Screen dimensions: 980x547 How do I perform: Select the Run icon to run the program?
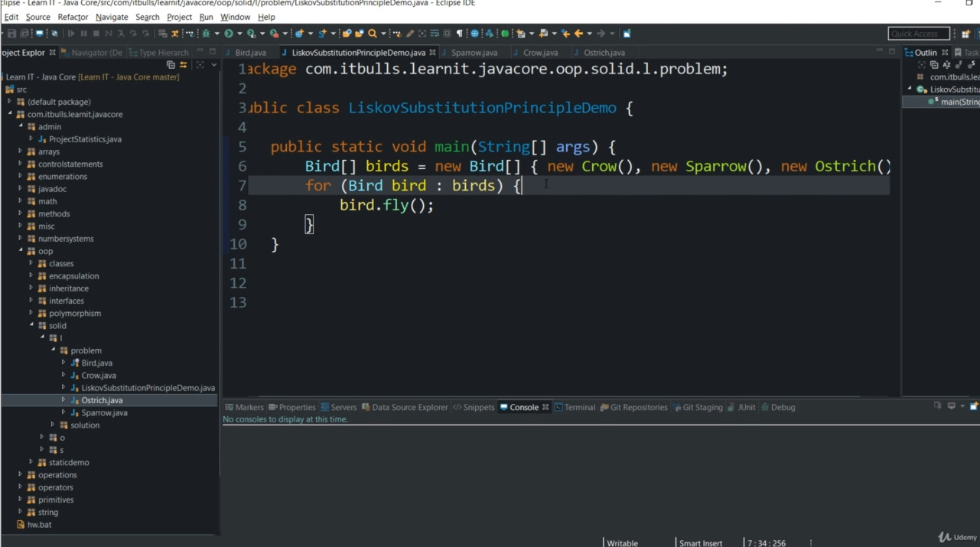228,34
